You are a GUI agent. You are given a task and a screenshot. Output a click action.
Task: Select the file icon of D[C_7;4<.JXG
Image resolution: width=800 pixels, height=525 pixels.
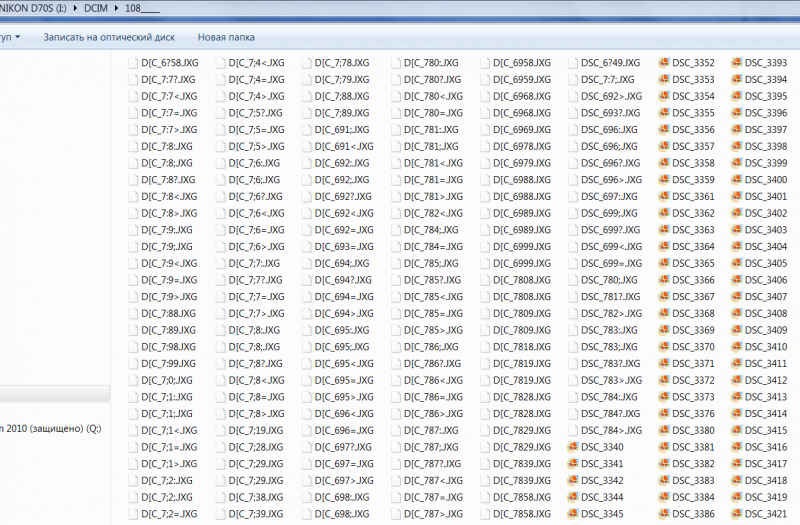[x=220, y=63]
